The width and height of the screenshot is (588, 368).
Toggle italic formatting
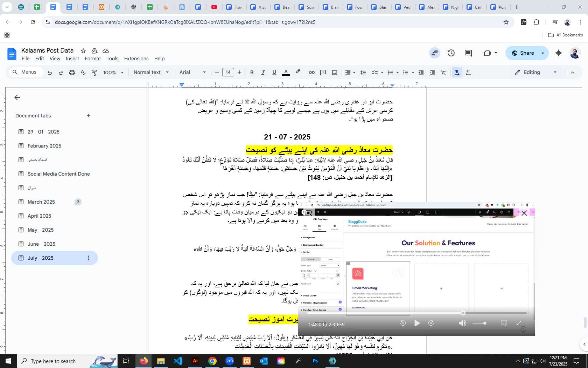coord(263,73)
